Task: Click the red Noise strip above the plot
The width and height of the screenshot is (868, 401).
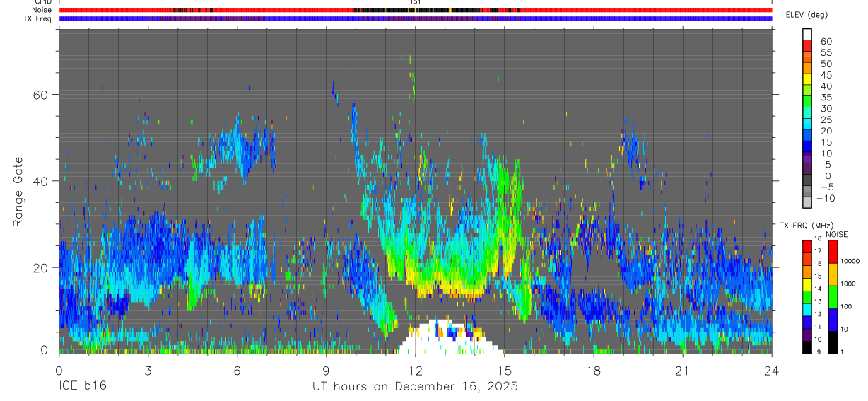Action: (415, 10)
